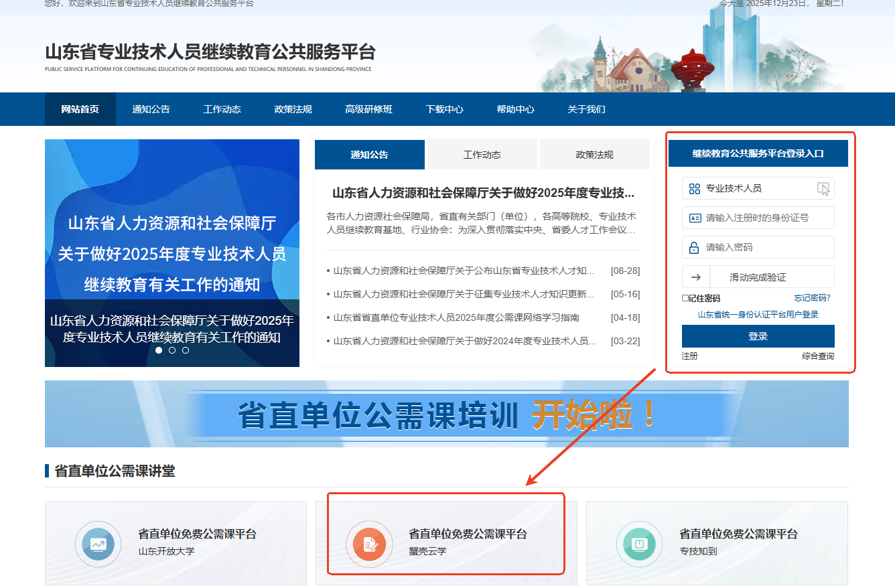This screenshot has width=895, height=588.
Task: Open the 专业技术人员 user type dropdown
Action: (x=758, y=189)
